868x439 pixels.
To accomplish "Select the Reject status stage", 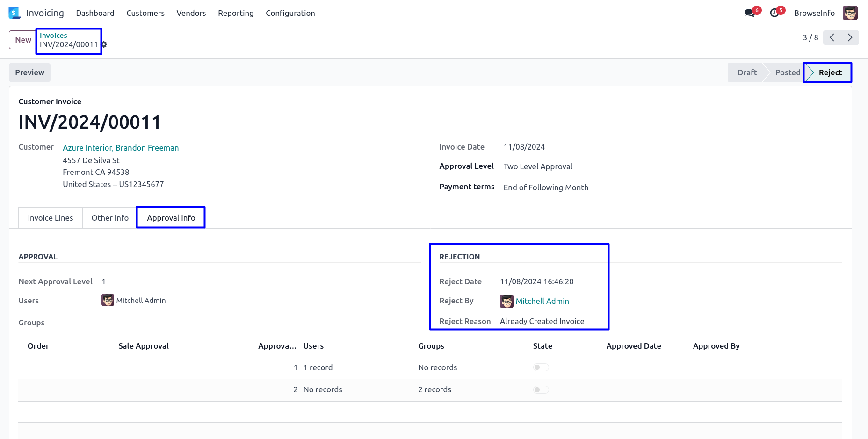I will [x=830, y=72].
